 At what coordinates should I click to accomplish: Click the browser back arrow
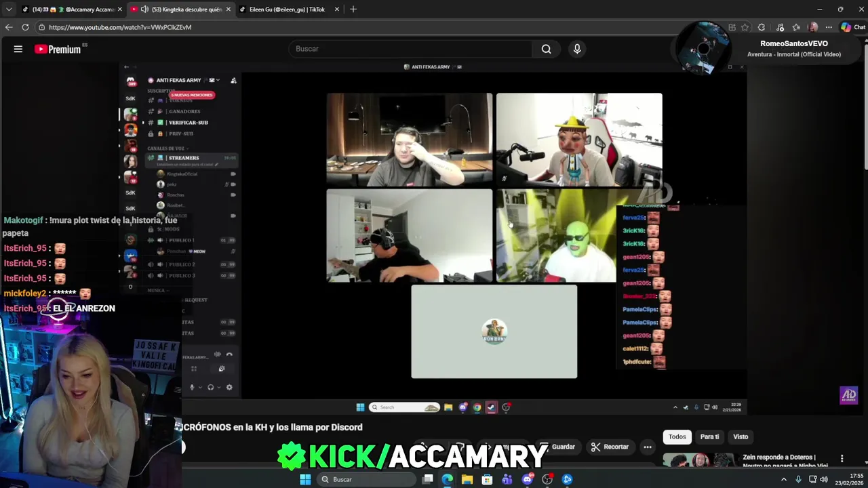(x=8, y=27)
